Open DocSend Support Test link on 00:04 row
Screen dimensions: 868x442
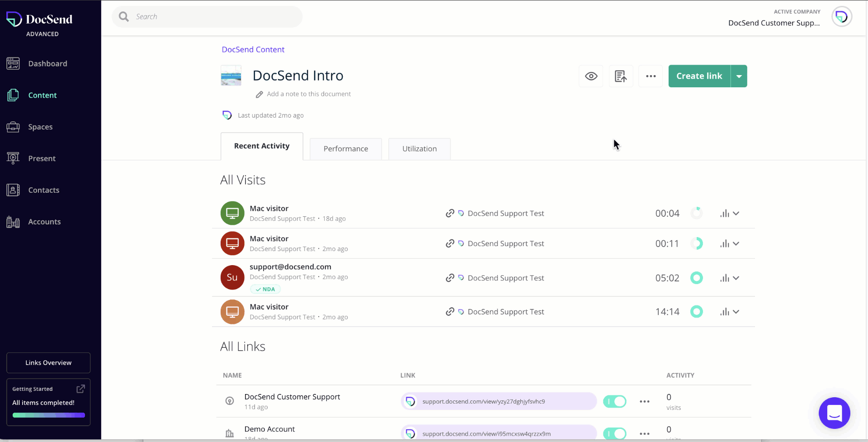pyautogui.click(x=506, y=213)
